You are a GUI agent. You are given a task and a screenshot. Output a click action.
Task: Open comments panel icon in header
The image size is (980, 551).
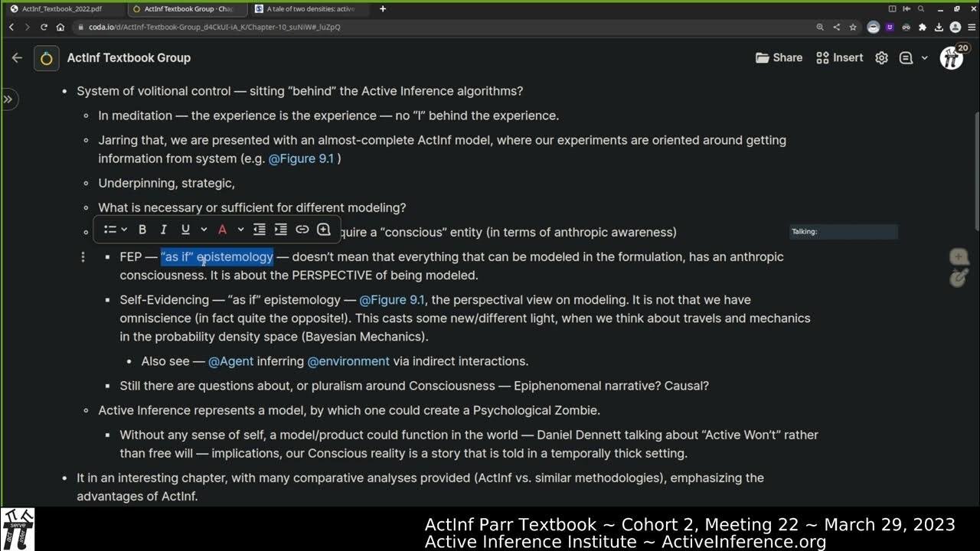[906, 57]
